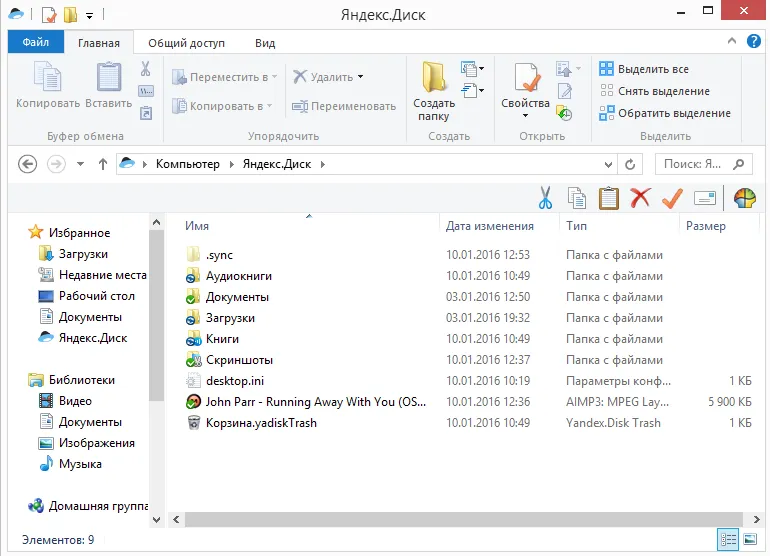
Task: Select Yandex.Disk in the navigation pane
Action: 83,338
